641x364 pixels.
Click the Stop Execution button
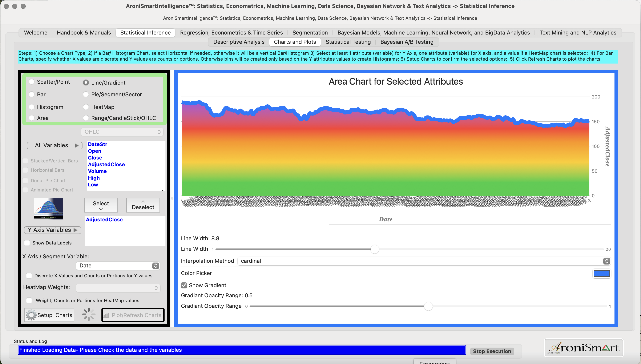click(492, 351)
